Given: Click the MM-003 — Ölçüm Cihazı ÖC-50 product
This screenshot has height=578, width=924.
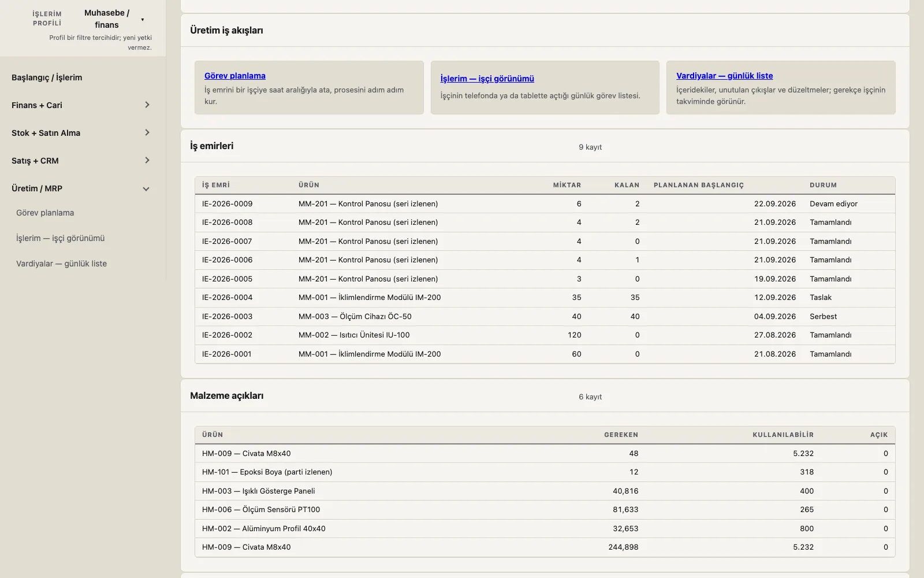Looking at the screenshot, I should click(x=355, y=316).
